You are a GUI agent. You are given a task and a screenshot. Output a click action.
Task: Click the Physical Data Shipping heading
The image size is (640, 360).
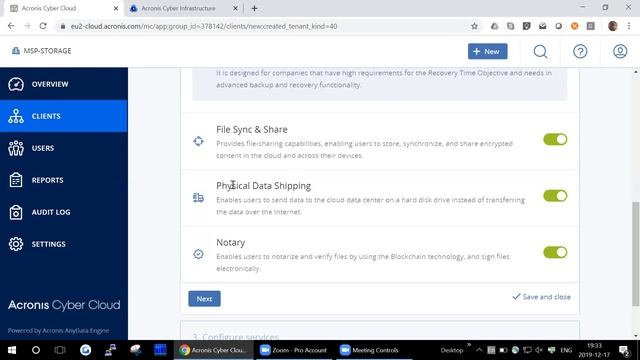pyautogui.click(x=264, y=186)
